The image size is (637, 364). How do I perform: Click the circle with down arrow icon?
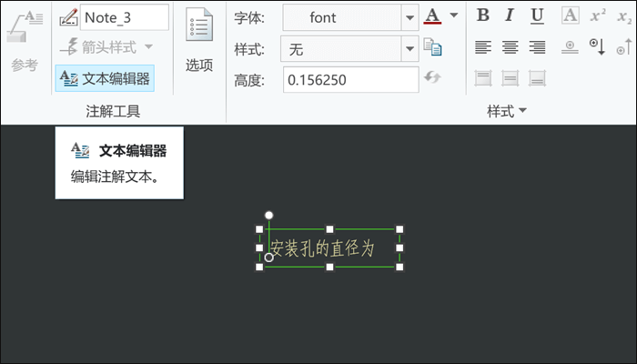pyautogui.click(x=598, y=46)
